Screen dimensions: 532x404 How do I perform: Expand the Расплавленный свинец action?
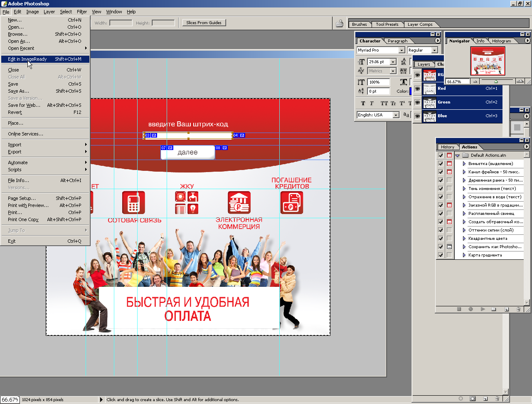464,214
